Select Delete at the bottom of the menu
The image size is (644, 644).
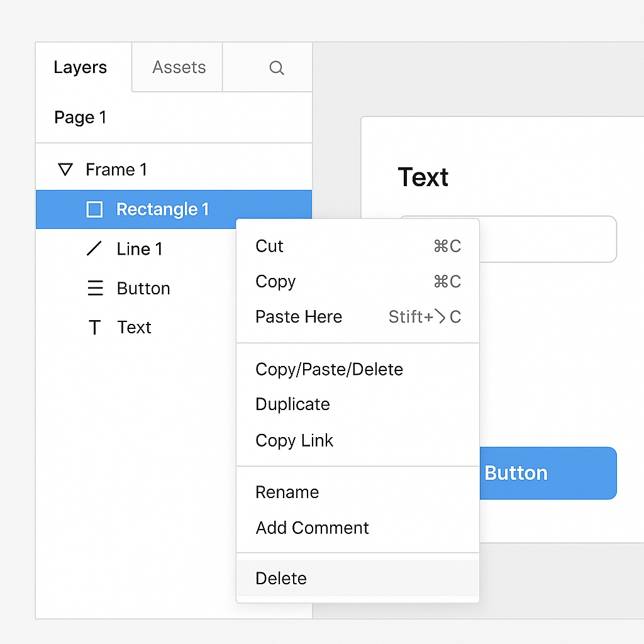280,578
